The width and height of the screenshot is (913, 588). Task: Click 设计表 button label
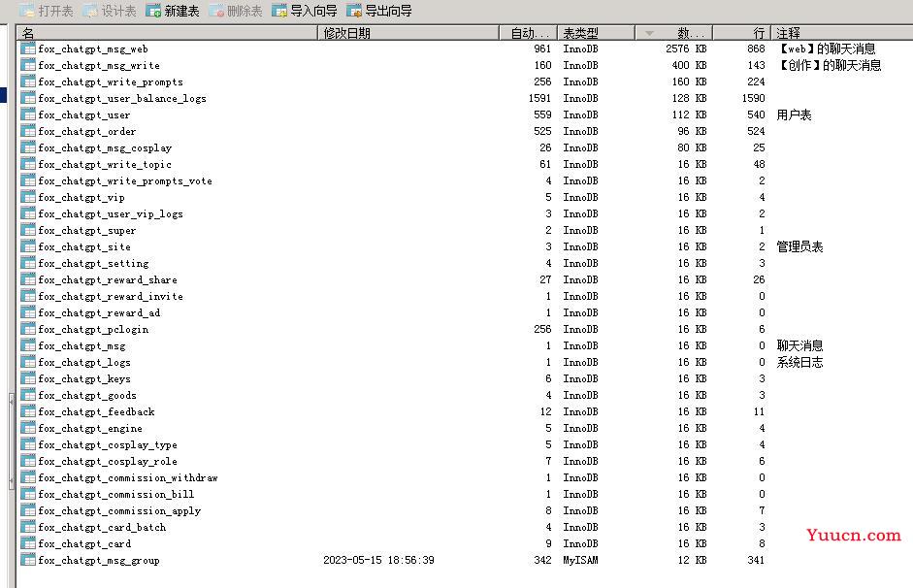click(118, 11)
